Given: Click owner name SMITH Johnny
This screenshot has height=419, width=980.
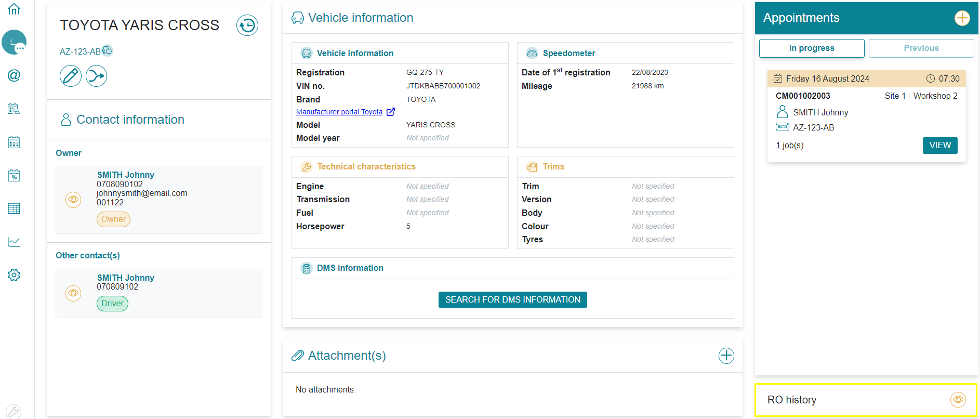Looking at the screenshot, I should coord(126,175).
